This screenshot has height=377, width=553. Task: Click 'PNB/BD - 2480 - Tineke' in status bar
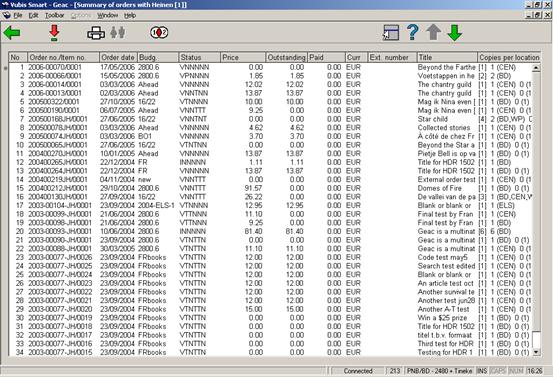tap(439, 371)
